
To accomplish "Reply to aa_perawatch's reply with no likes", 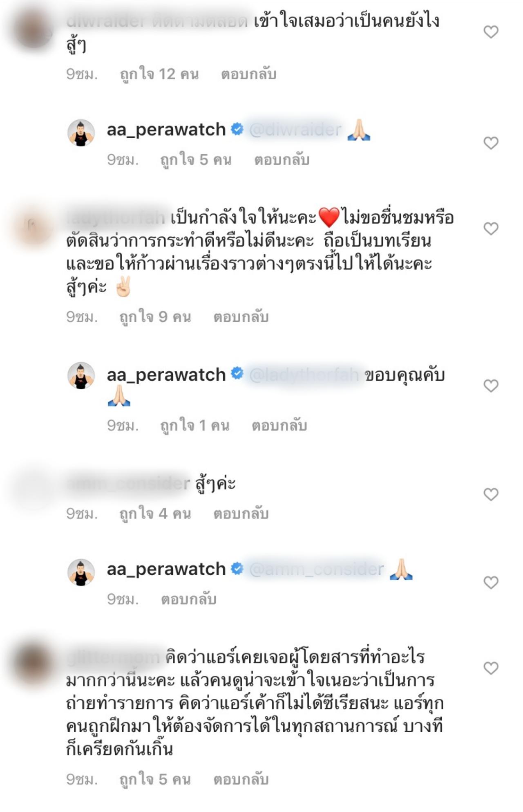I will click(188, 599).
